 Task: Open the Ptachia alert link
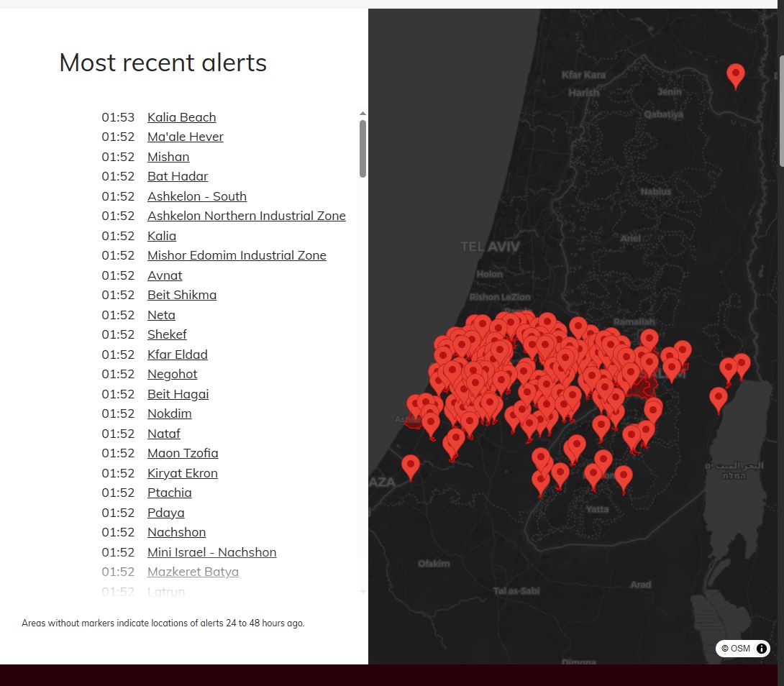(x=170, y=493)
